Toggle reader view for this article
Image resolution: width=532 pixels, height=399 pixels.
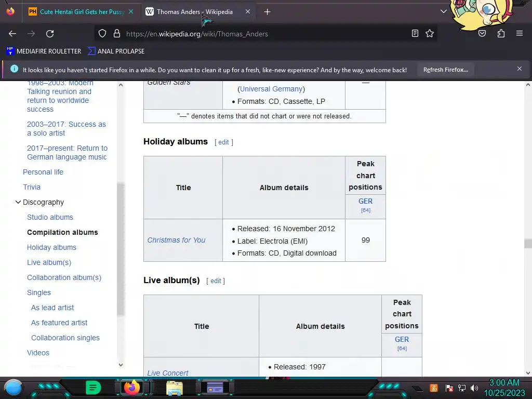pyautogui.click(x=415, y=33)
